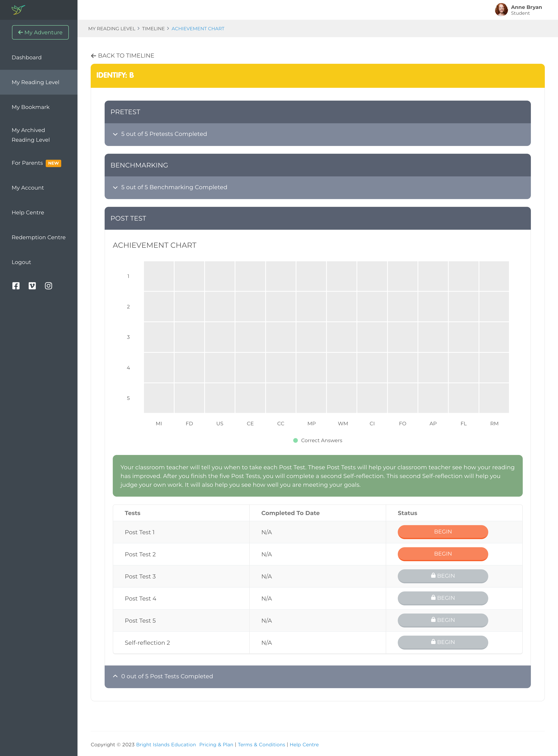Open My Bookmark in the sidebar
The width and height of the screenshot is (558, 756).
pyautogui.click(x=30, y=107)
